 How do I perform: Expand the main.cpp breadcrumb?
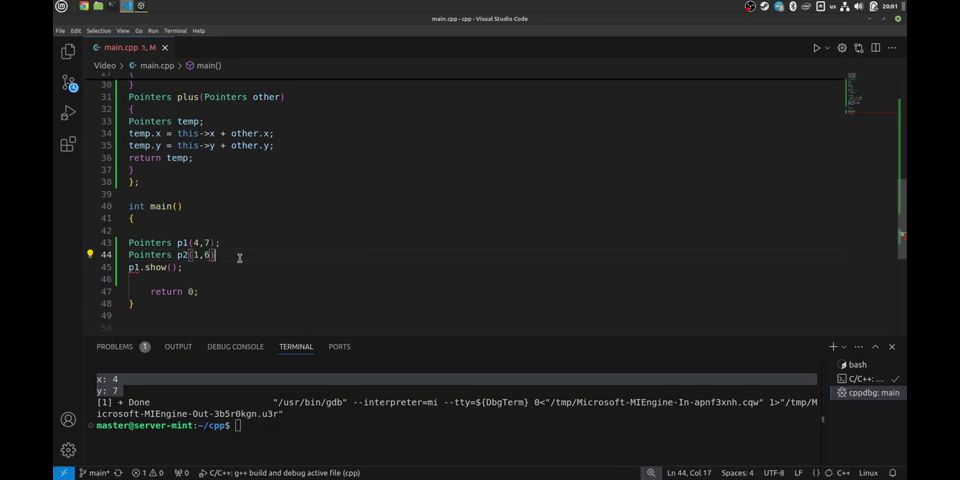pos(152,66)
